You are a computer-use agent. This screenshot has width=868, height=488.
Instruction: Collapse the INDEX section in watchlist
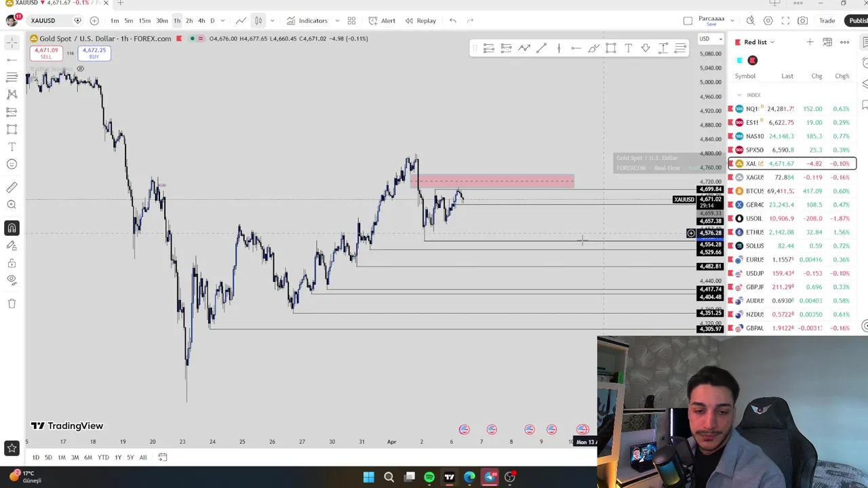739,95
